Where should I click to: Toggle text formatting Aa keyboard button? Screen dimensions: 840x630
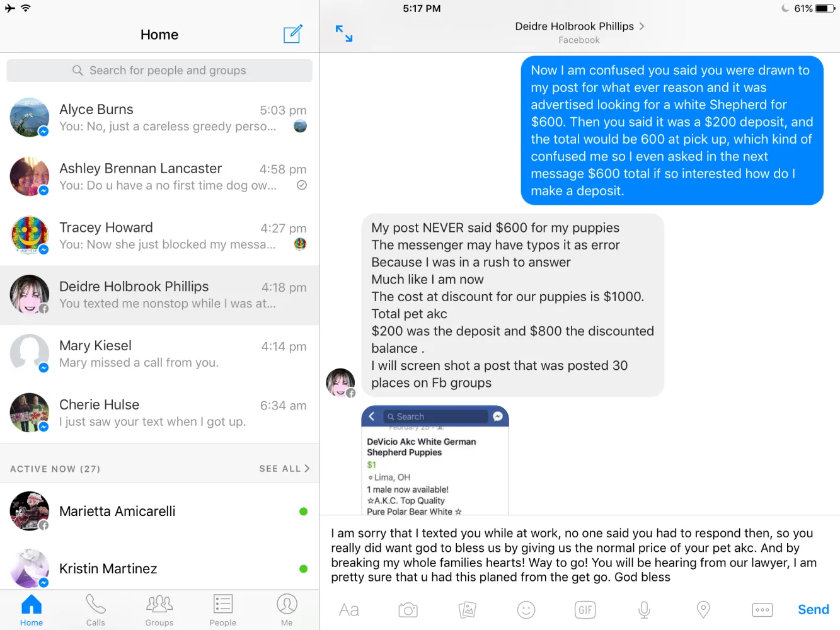point(349,610)
